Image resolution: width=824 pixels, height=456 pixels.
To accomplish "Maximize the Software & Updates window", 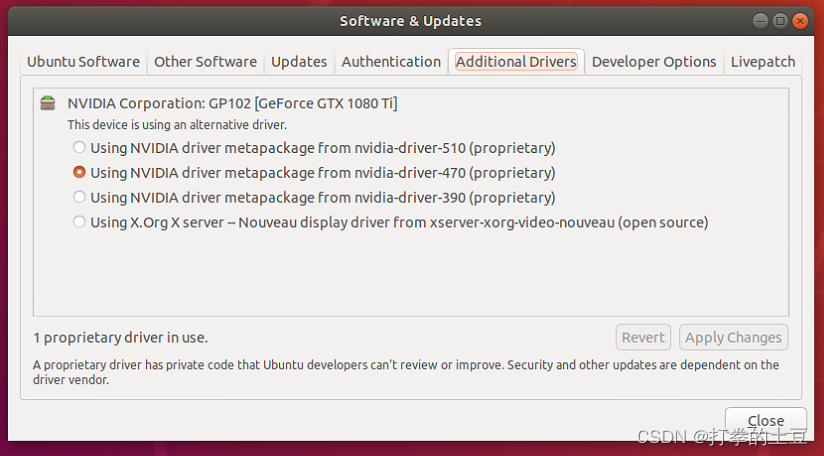I will pos(780,21).
